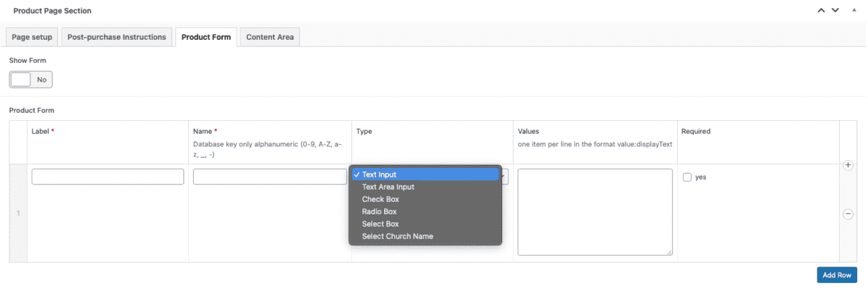Click the Add Row button
The width and height of the screenshot is (868, 291).
pos(837,275)
